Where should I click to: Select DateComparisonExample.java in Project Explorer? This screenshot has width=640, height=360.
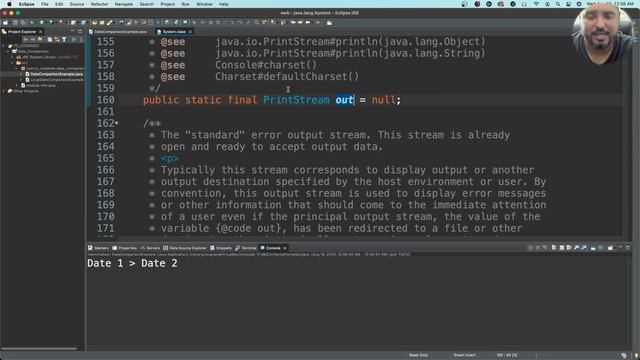54,74
